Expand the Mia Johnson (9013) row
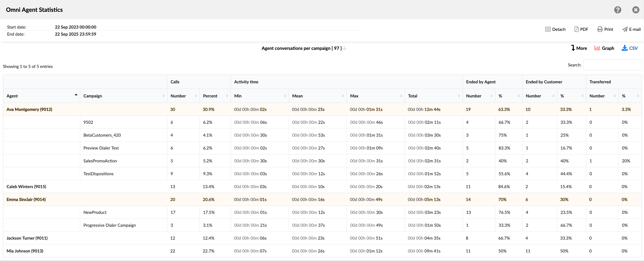 pos(25,251)
